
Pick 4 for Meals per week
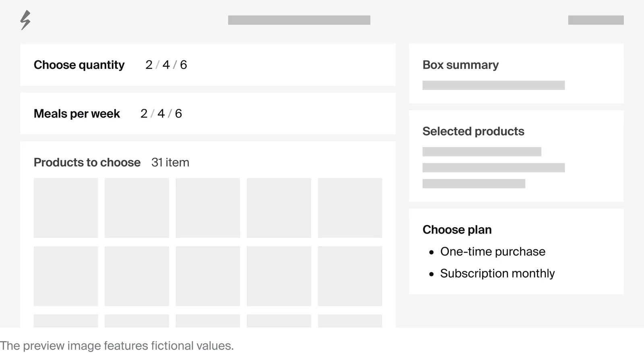161,114
